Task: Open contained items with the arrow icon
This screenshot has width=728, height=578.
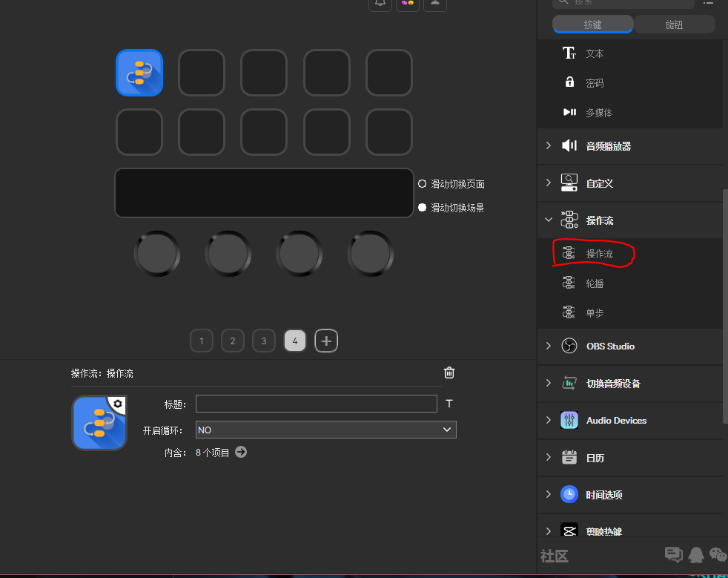Action: pyautogui.click(x=241, y=452)
